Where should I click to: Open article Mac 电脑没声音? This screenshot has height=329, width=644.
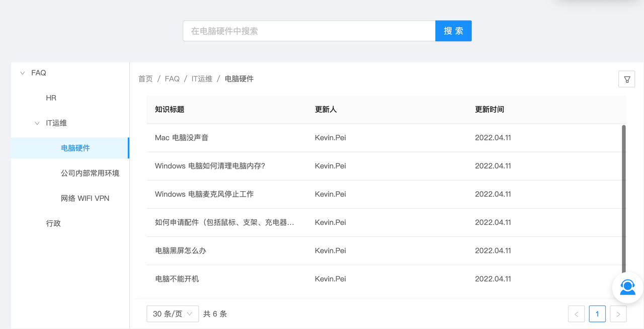coord(182,138)
